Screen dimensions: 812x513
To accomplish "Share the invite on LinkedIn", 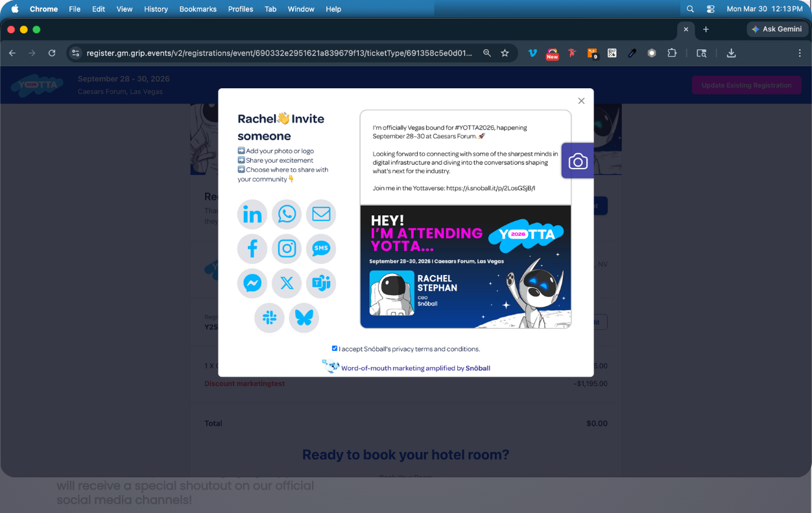I will pos(252,215).
